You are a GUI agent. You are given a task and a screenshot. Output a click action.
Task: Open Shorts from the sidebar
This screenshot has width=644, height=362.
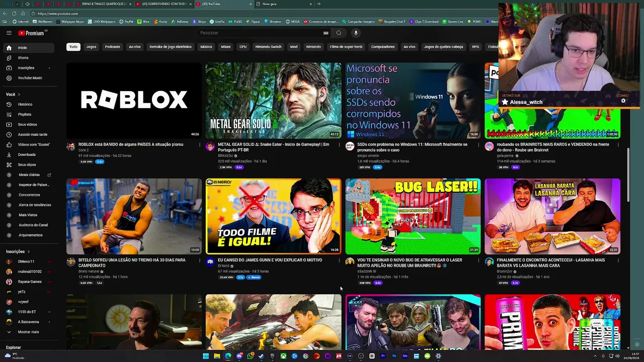click(28, 58)
